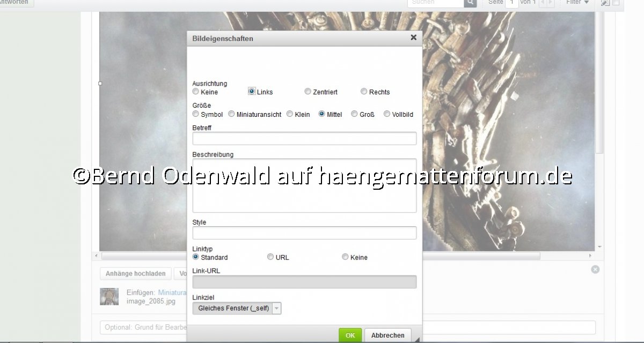
Task: Grab the dialog resize handle corner
Action: point(417,339)
